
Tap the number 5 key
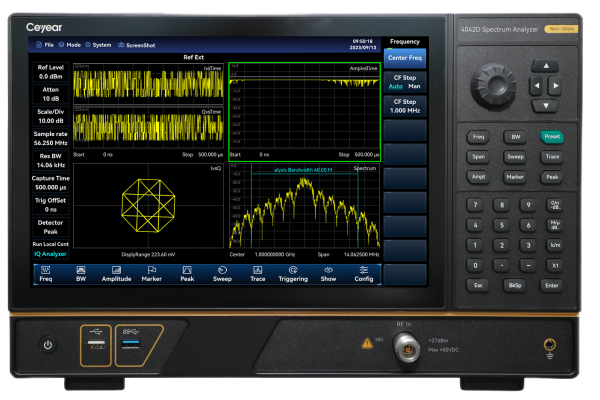click(x=502, y=225)
